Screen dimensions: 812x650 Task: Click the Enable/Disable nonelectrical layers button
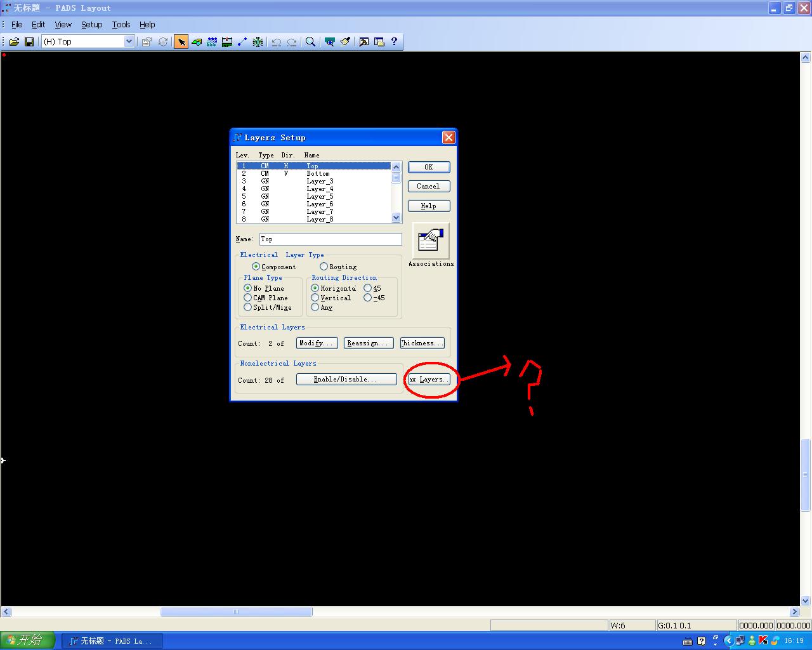346,379
